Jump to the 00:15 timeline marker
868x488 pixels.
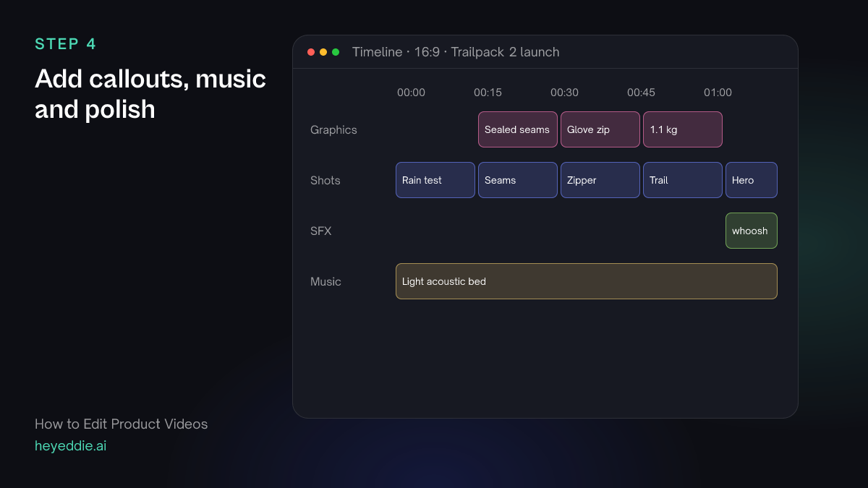(x=488, y=93)
